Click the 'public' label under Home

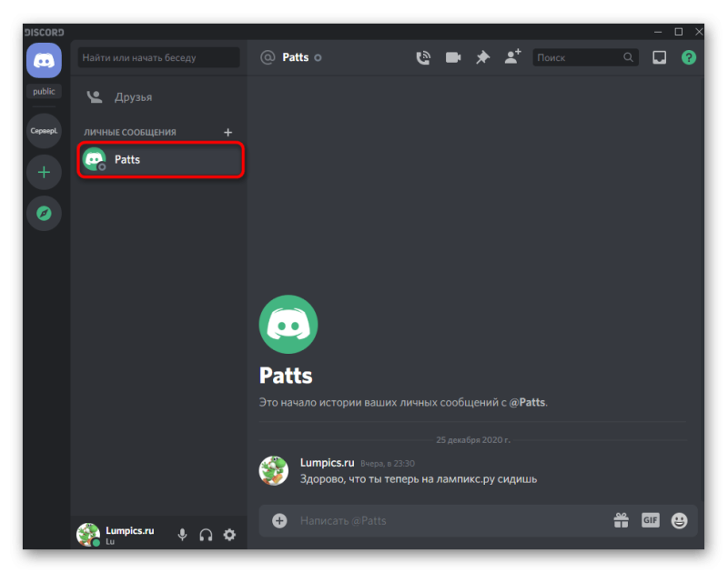point(44,91)
